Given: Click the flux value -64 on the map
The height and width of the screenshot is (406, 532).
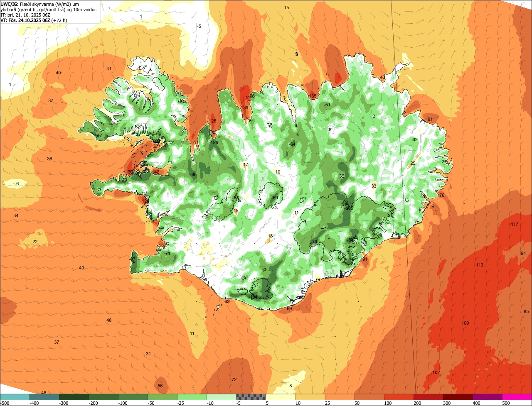Looking at the screenshot, I should coord(292,144).
